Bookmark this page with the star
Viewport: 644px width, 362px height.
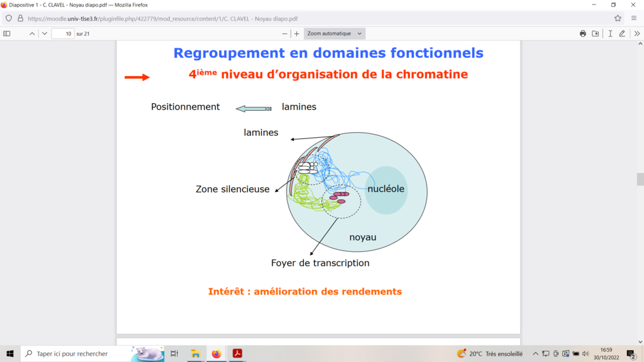[618, 19]
